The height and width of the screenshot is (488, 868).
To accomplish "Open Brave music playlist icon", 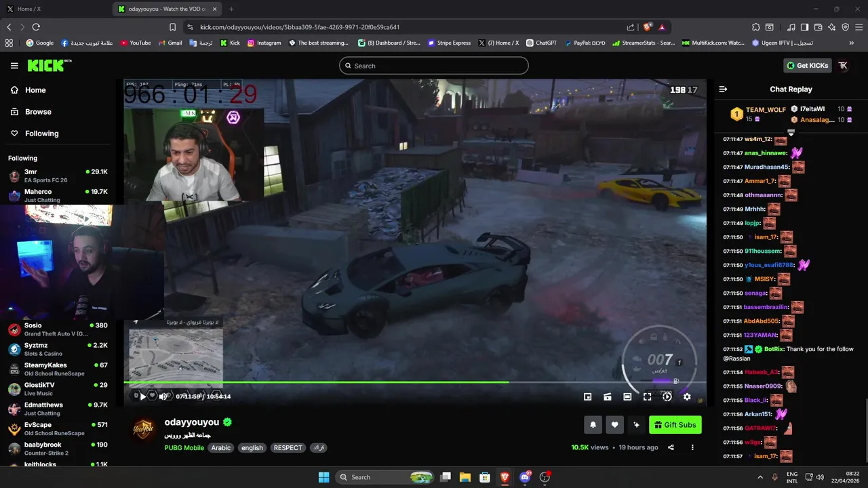I will pyautogui.click(x=791, y=27).
